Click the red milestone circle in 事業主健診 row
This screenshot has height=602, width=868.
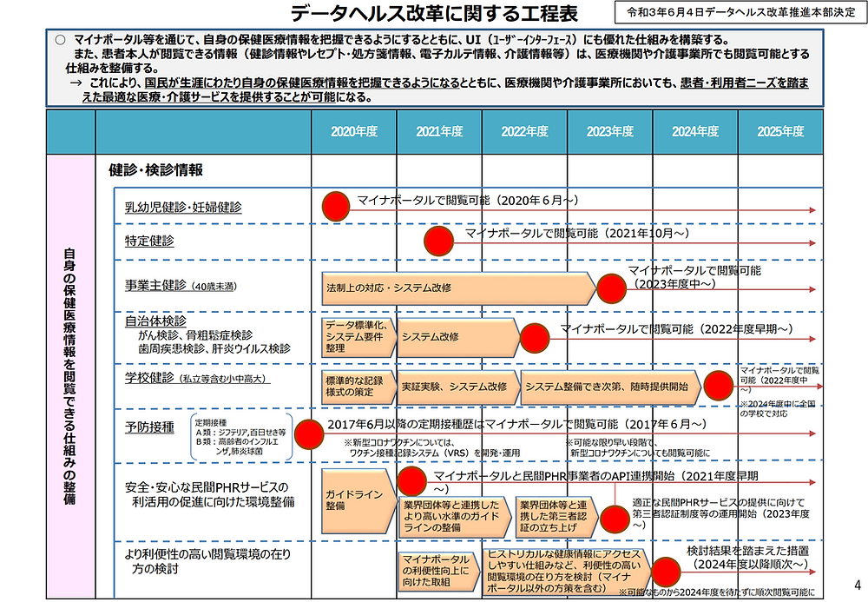pos(612,288)
